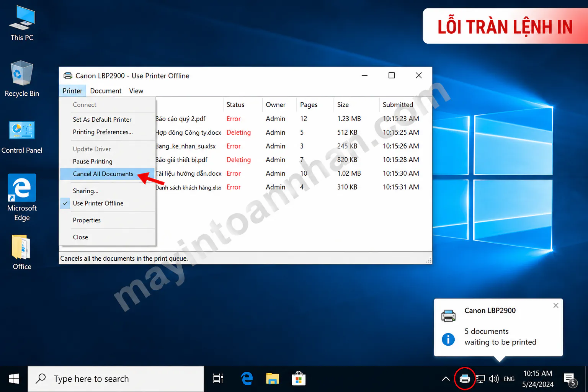Select the Danh sách khách hàng.xlsx job
588x392 pixels.
[188, 187]
